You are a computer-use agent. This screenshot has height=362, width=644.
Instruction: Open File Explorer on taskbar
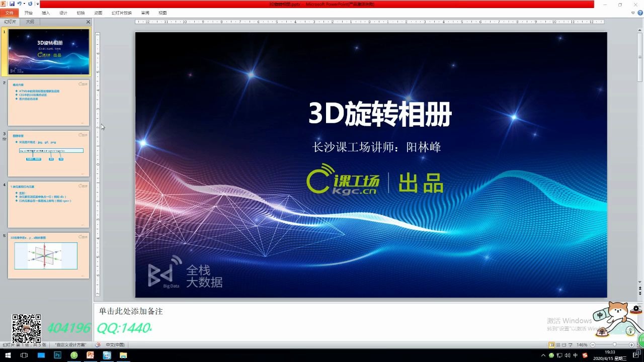[123, 355]
